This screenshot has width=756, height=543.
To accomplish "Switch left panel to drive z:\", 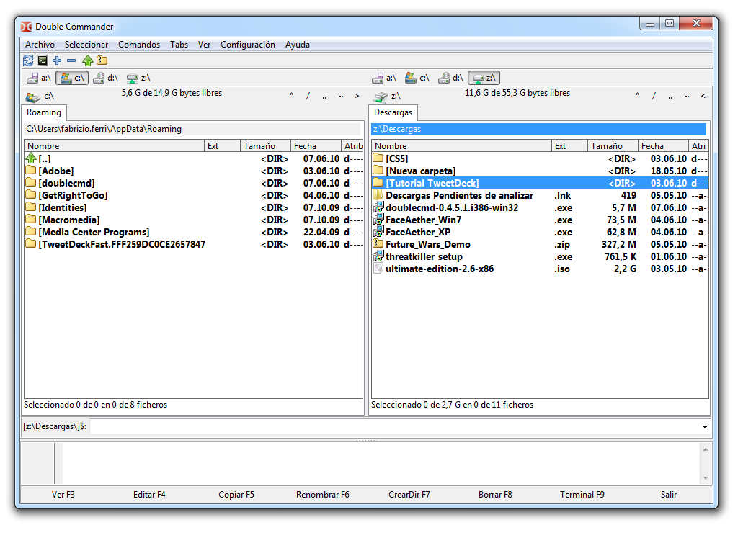I will pyautogui.click(x=138, y=78).
